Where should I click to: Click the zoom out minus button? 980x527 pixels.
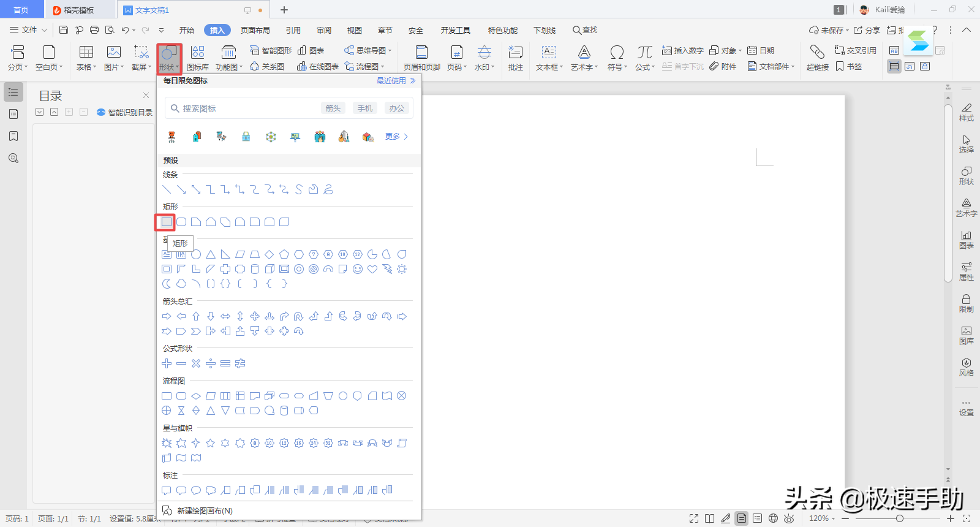pos(845,518)
